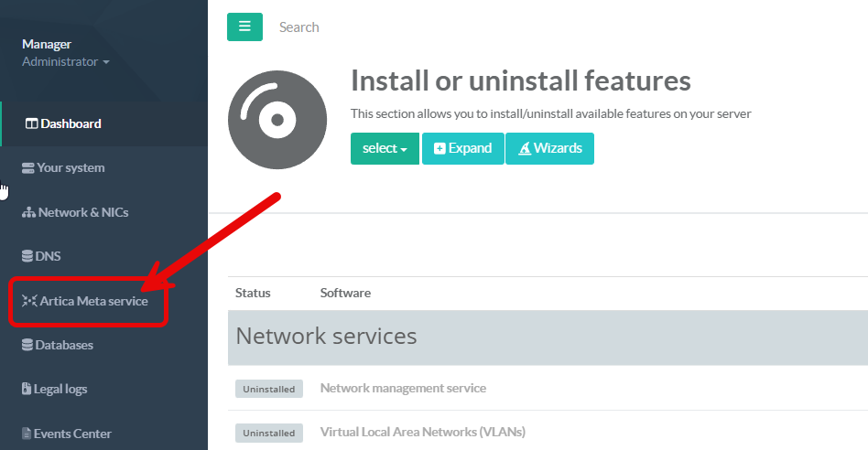Toggle Uninstalled status for Network management service
The height and width of the screenshot is (450, 868).
(268, 389)
